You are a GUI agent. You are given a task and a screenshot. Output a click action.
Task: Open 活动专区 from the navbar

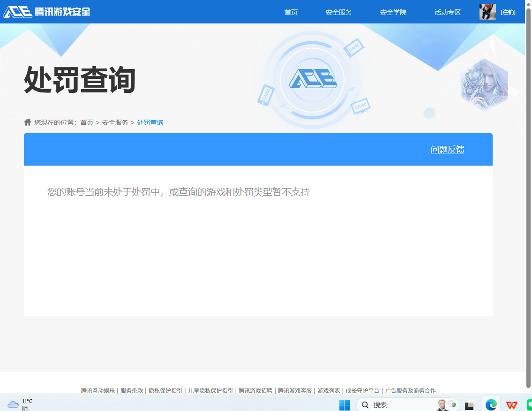pos(447,12)
